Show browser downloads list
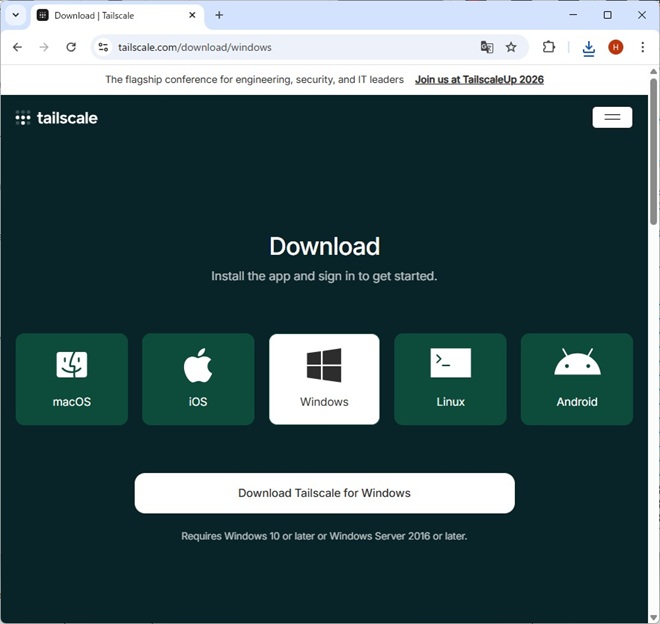Image resolution: width=660 pixels, height=624 pixels. (x=588, y=47)
